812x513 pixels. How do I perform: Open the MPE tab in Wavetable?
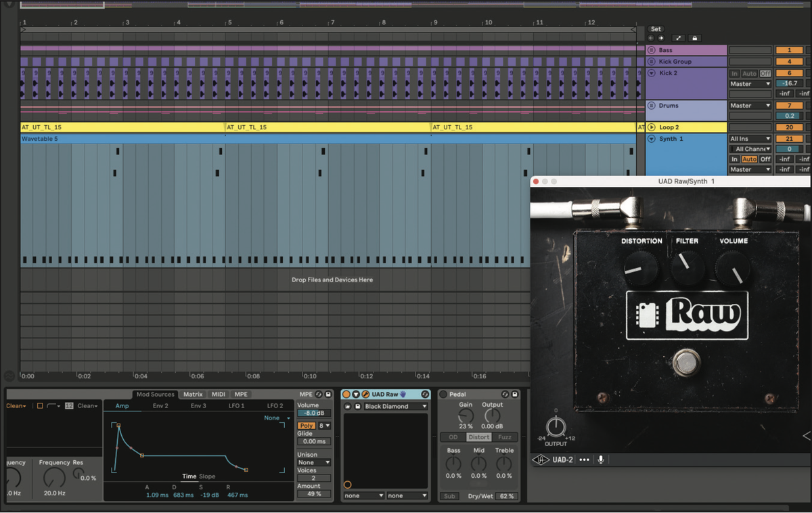pyautogui.click(x=241, y=394)
